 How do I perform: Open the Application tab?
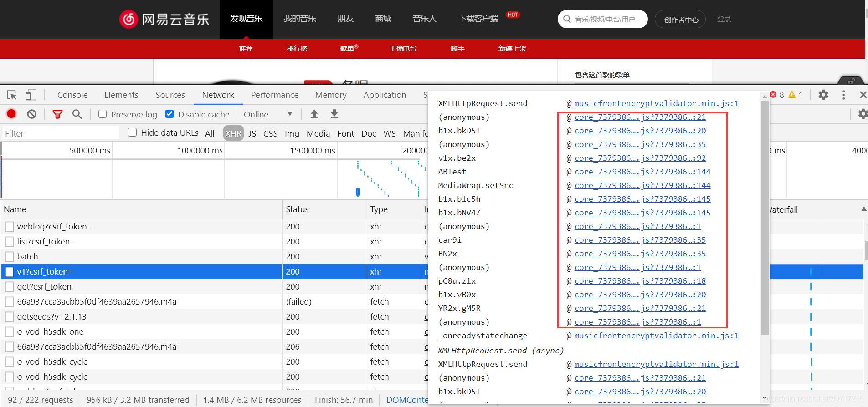[385, 95]
